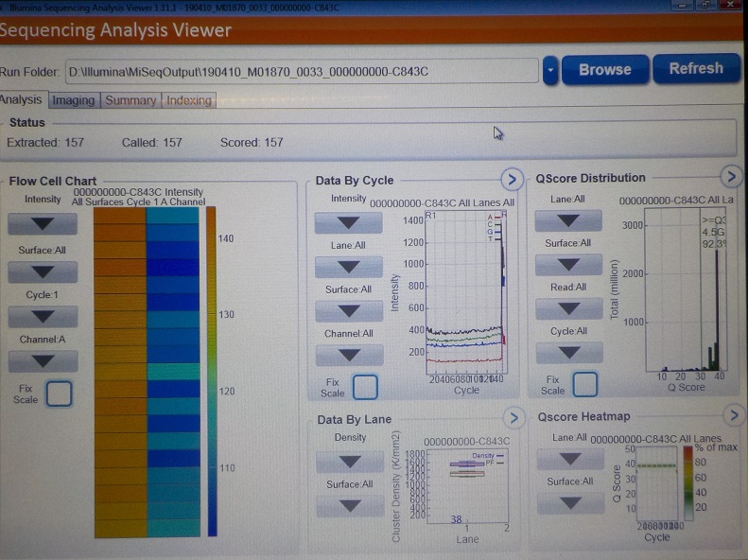The image size is (748, 560).
Task: Go to the Indexing tab
Action: pyautogui.click(x=189, y=100)
